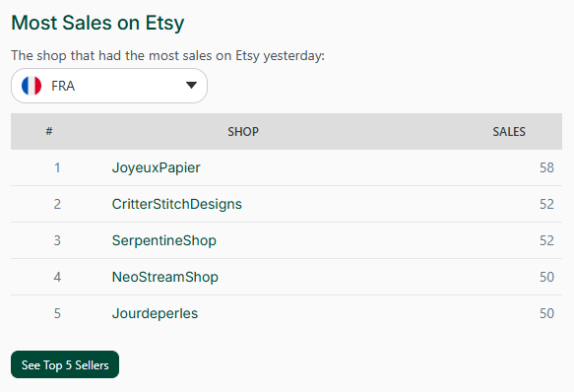Open the NeoStreamShop shop link
The width and height of the screenshot is (574, 392).
coord(165,277)
